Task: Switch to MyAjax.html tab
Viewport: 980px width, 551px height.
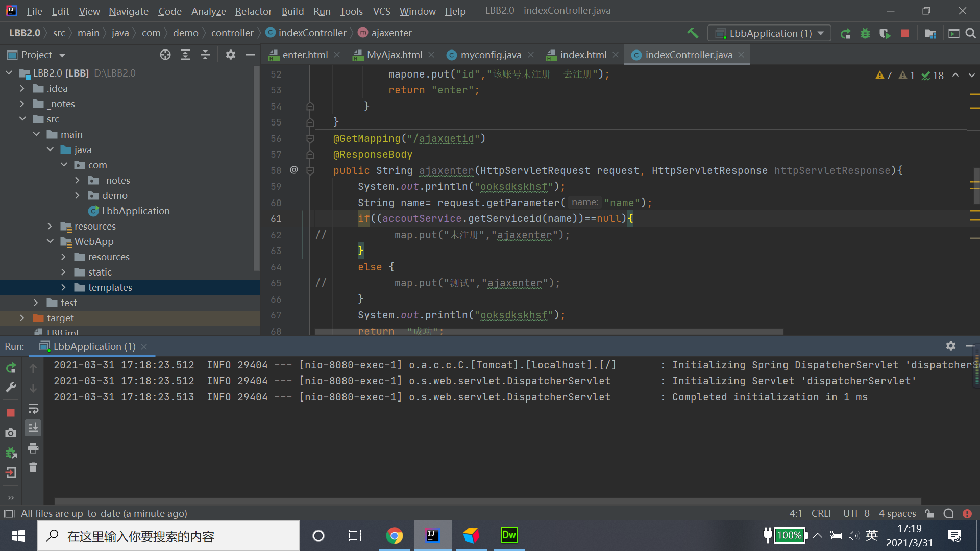Action: pos(394,55)
